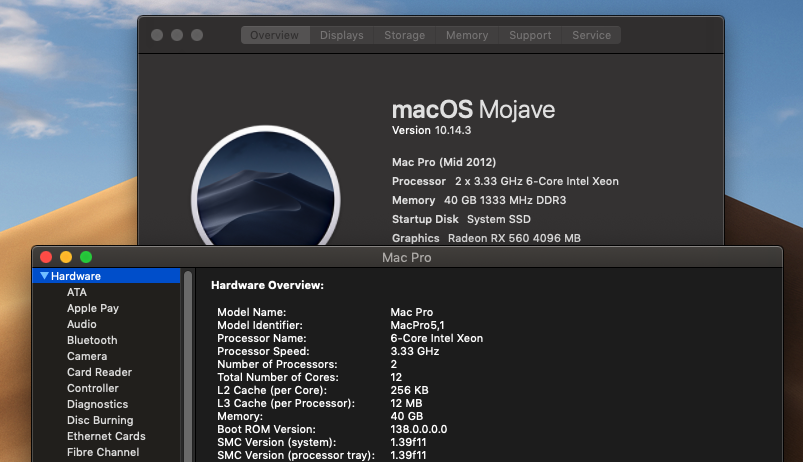Click the Boot ROM Version 138.0.0.0.0 value
The width and height of the screenshot is (803, 462).
(x=418, y=429)
